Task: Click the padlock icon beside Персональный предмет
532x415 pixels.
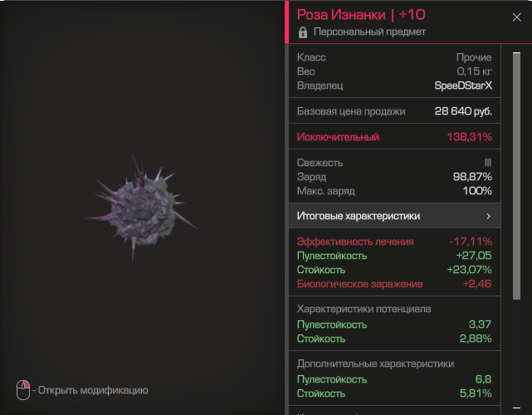Action: click(x=303, y=32)
